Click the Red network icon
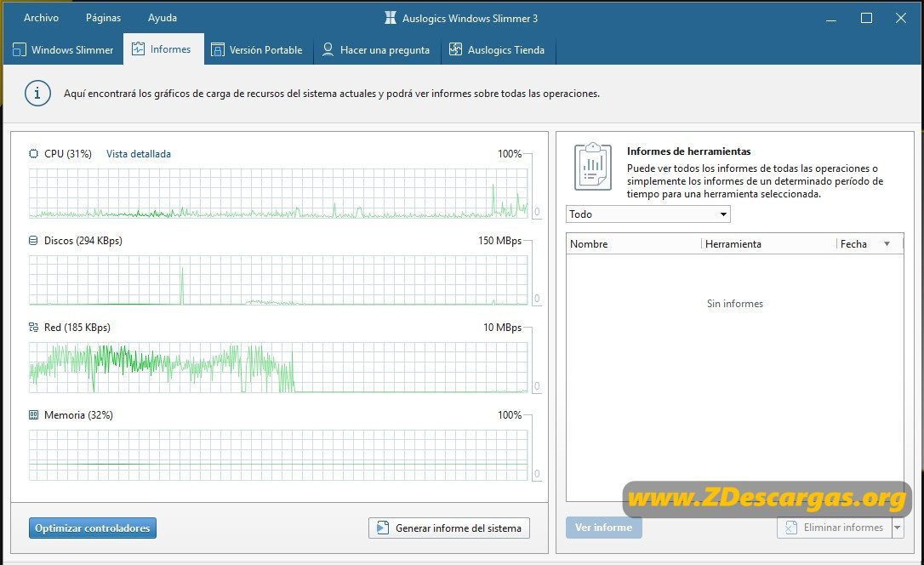924x565 pixels. click(33, 327)
